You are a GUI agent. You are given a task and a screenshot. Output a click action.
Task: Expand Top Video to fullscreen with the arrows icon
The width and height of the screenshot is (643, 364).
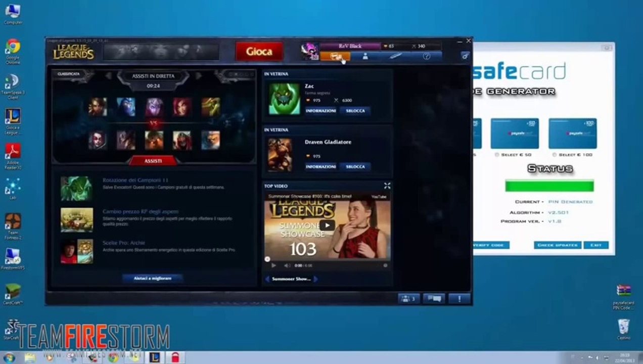(x=387, y=186)
